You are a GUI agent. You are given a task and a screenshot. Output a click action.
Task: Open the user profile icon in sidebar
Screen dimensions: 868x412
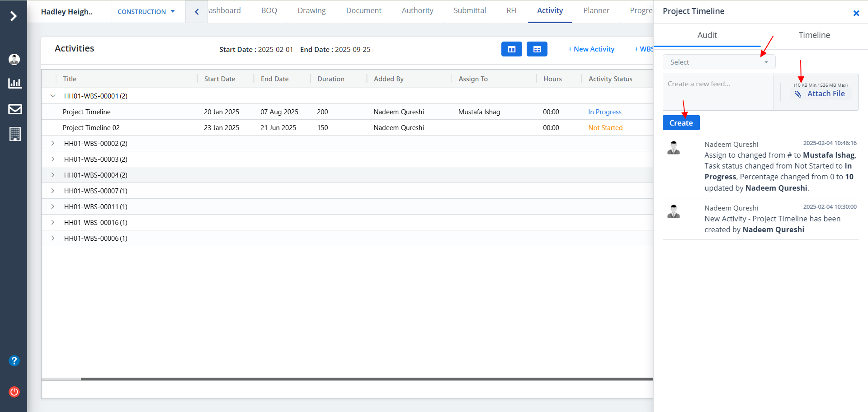(14, 59)
